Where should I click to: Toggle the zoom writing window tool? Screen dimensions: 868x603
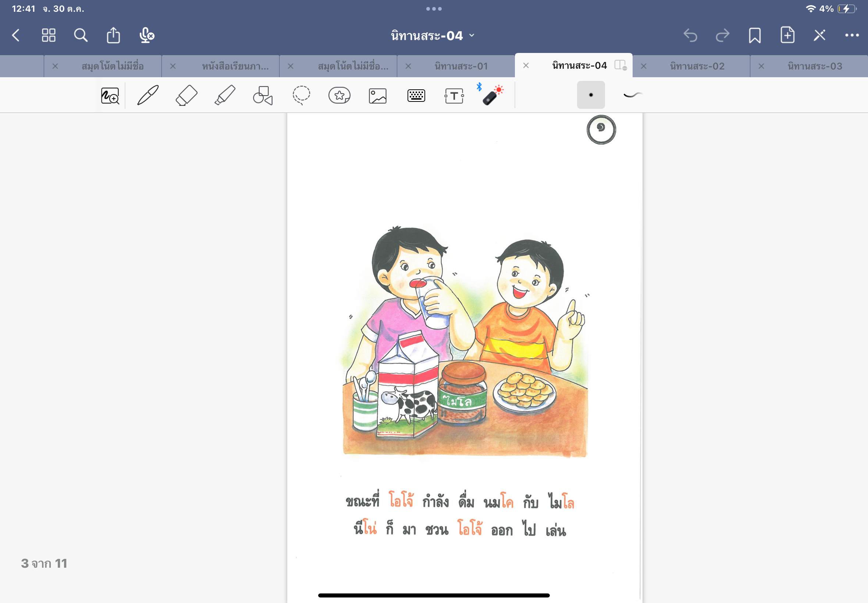pyautogui.click(x=110, y=96)
